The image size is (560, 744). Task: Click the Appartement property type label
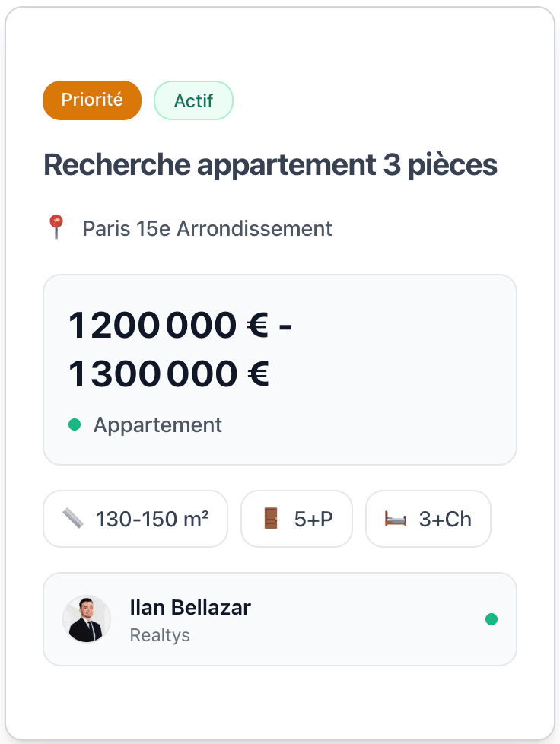tap(157, 424)
